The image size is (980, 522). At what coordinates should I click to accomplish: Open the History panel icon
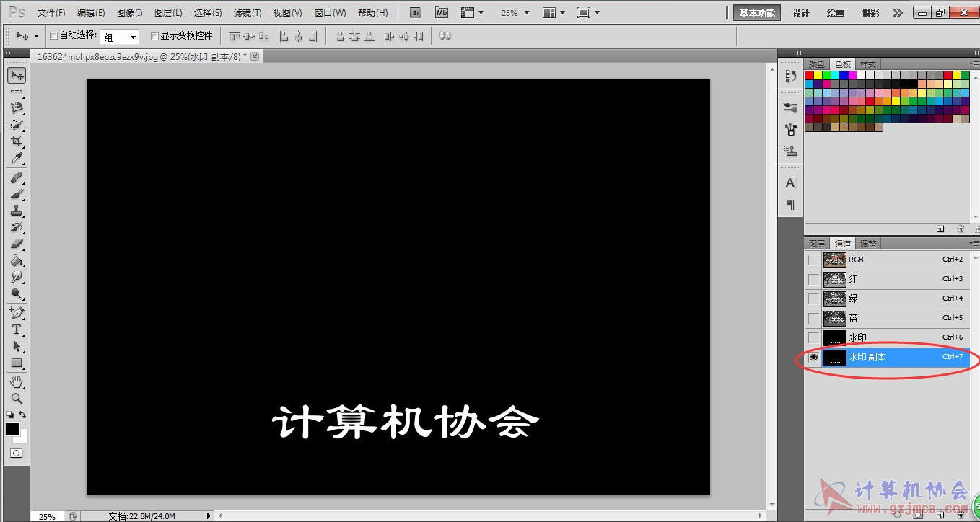[790, 76]
